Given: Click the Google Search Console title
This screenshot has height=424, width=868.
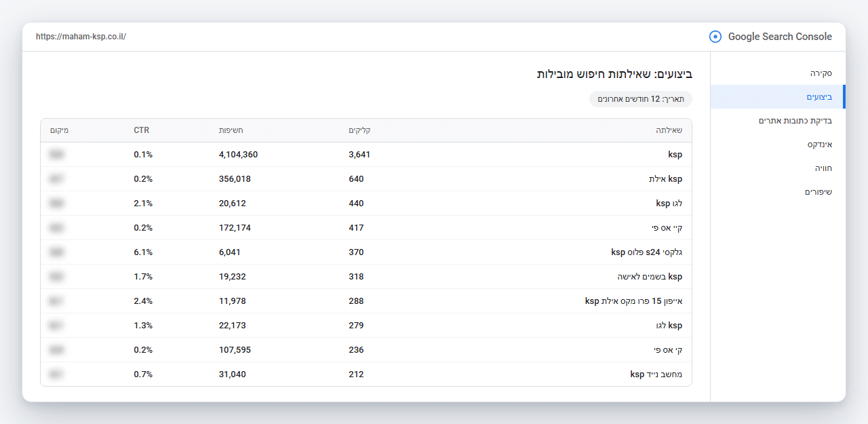Looking at the screenshot, I should 780,37.
